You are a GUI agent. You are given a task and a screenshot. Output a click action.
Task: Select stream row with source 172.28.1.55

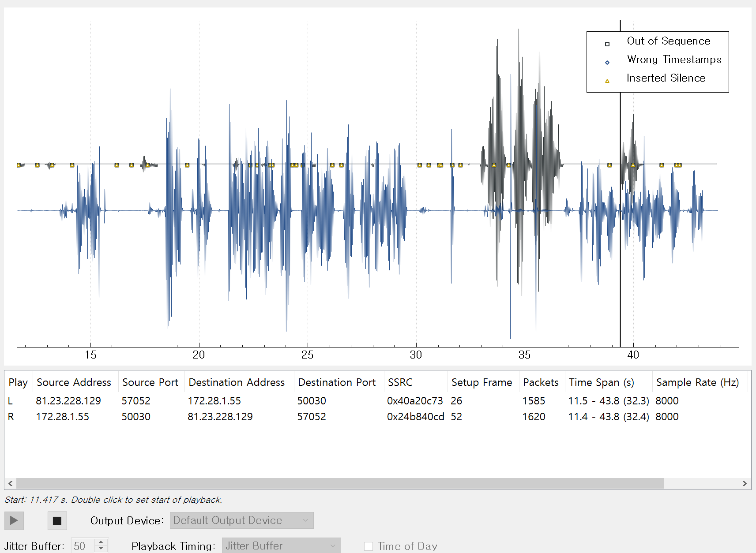(x=377, y=417)
